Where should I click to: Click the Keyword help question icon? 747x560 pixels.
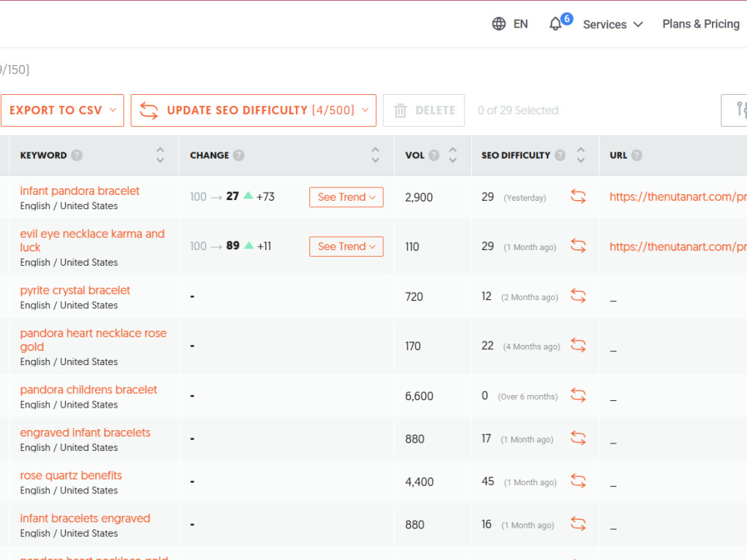77,155
